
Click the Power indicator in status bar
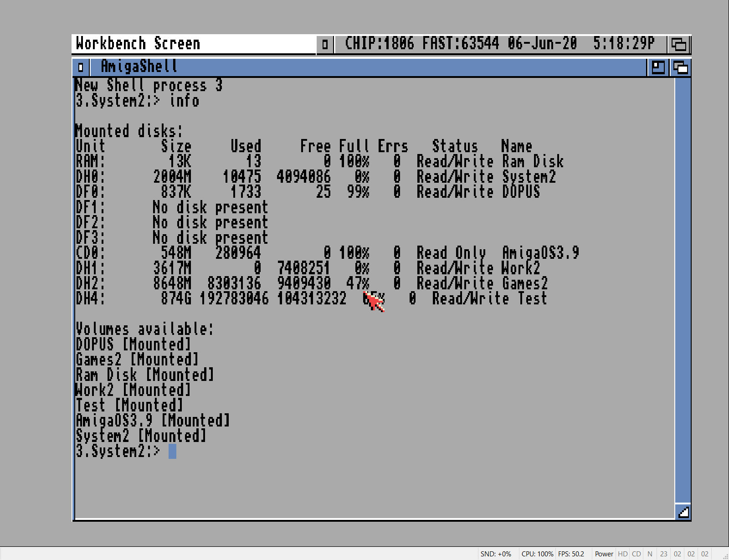click(x=604, y=554)
